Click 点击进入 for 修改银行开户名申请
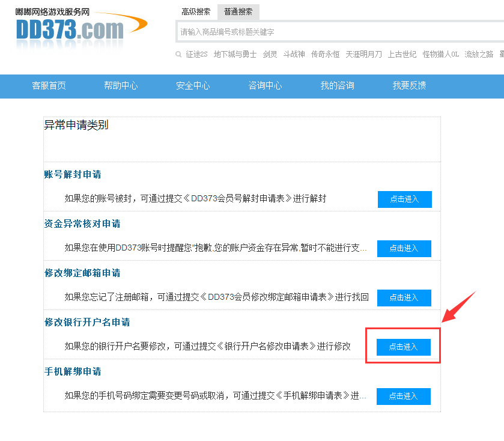 pyautogui.click(x=404, y=347)
